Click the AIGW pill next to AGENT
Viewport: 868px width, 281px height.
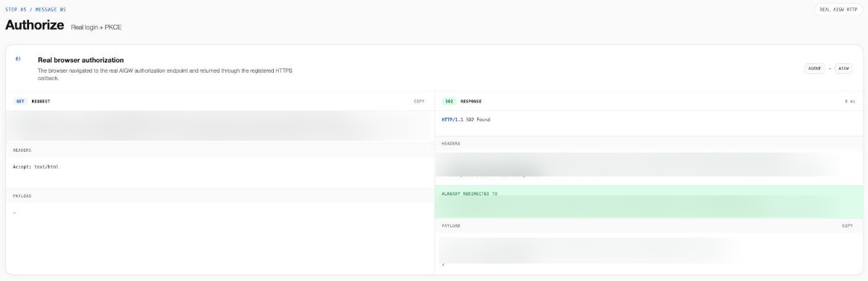(843, 68)
